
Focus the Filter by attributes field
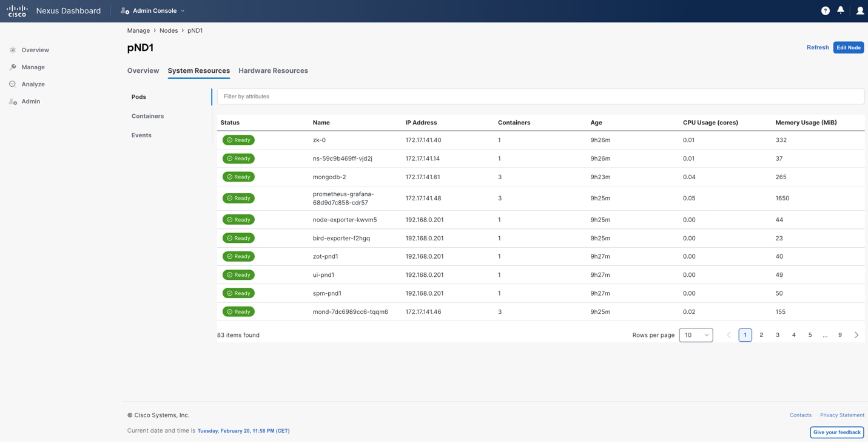(540, 97)
